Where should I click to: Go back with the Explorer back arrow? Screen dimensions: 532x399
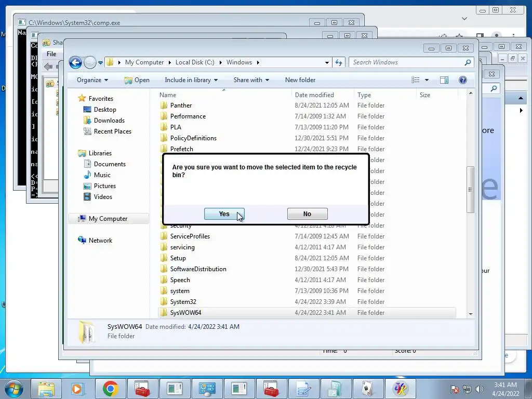coord(75,62)
